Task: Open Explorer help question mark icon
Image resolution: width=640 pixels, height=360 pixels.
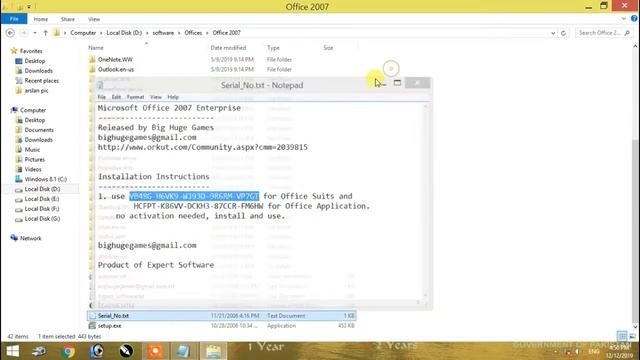Action: [634, 19]
